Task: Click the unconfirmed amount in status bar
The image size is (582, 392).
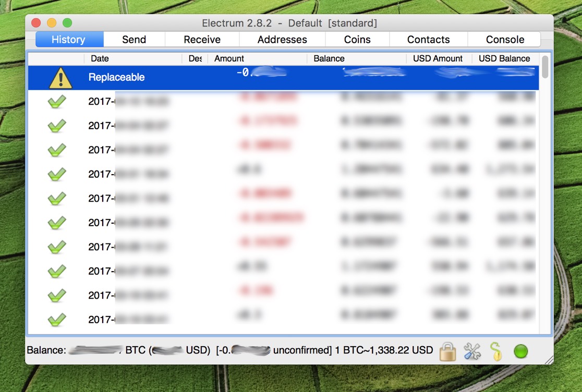Action: pos(274,350)
